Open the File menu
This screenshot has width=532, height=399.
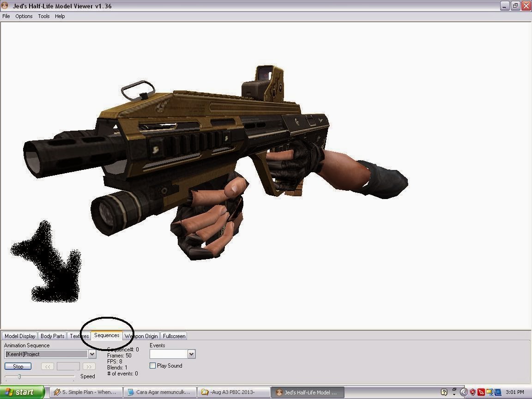(6, 16)
